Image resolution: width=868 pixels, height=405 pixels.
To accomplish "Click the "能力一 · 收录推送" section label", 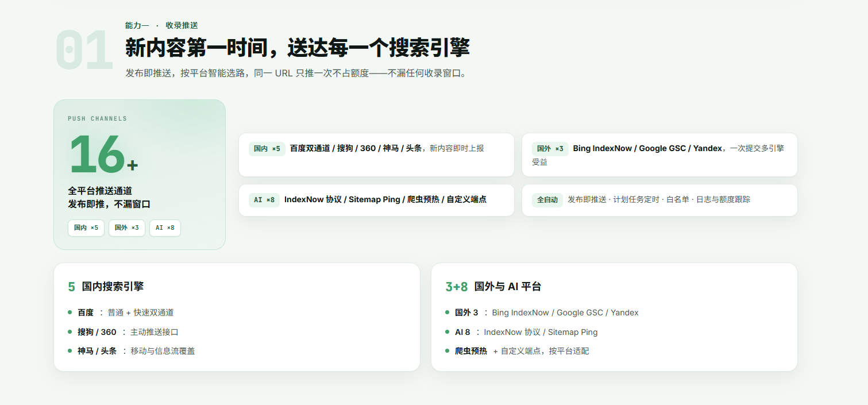I will coord(161,25).
